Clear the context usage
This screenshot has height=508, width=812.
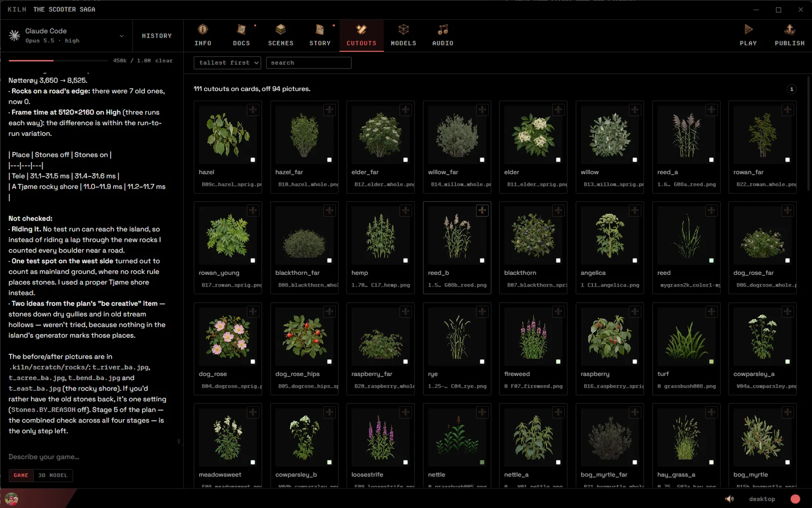click(x=164, y=60)
